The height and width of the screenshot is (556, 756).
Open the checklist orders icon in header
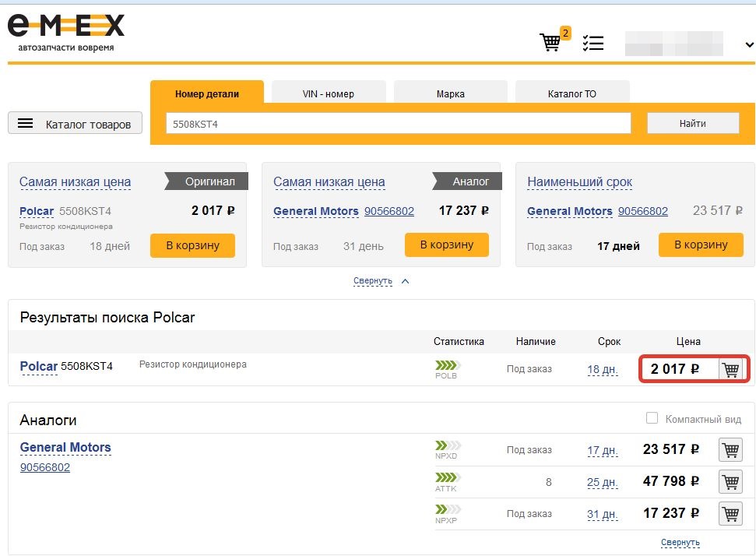point(593,43)
